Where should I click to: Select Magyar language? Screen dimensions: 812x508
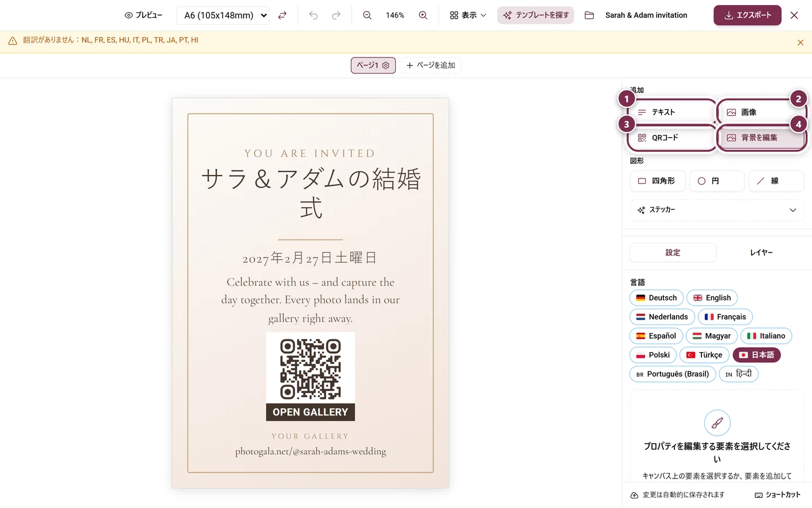tap(712, 336)
